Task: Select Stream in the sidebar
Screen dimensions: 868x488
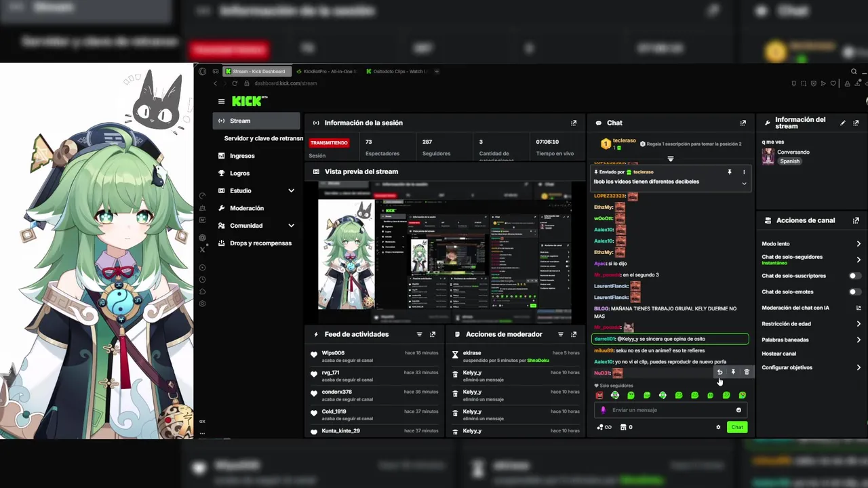Action: 256,121
